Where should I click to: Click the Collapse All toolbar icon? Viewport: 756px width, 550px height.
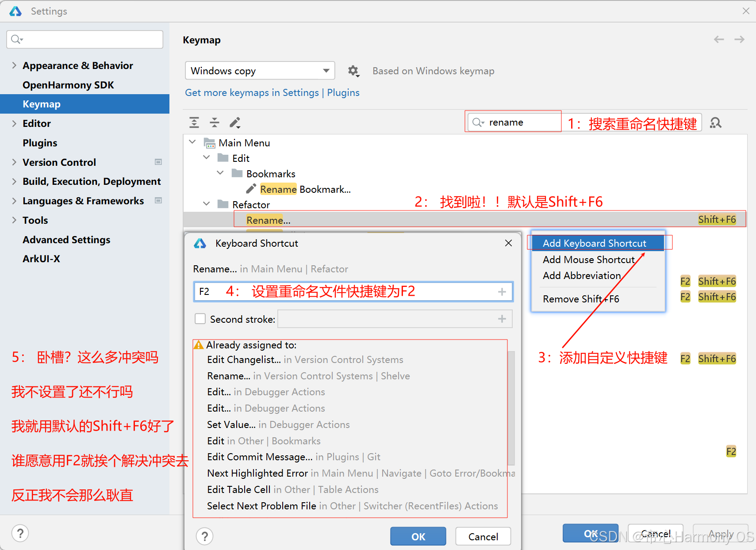click(x=215, y=122)
